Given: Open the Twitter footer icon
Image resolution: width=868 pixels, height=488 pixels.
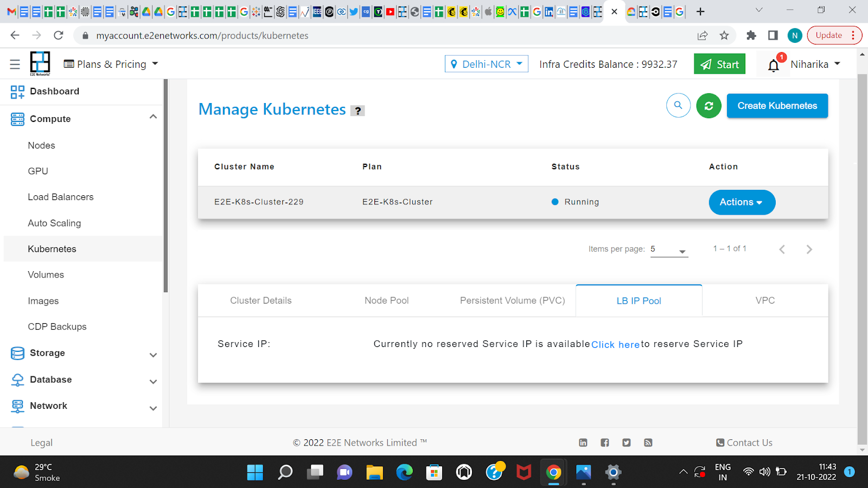Looking at the screenshot, I should (627, 442).
